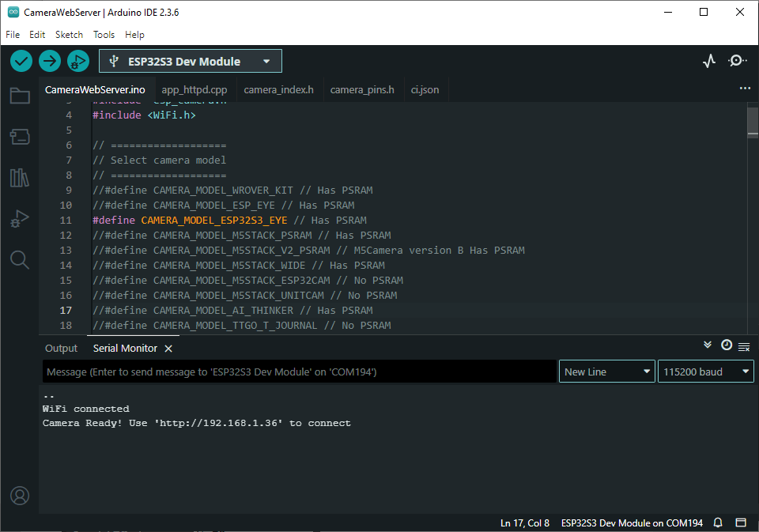Image resolution: width=759 pixels, height=532 pixels.
Task: Open the Help menu
Action: coord(134,34)
